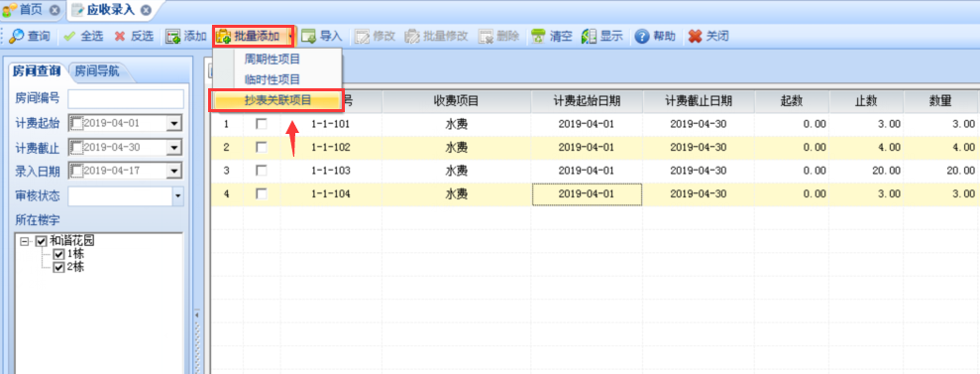Click the 批量添加 batch add button
Screen dimensions: 980x374
pyautogui.click(x=250, y=37)
